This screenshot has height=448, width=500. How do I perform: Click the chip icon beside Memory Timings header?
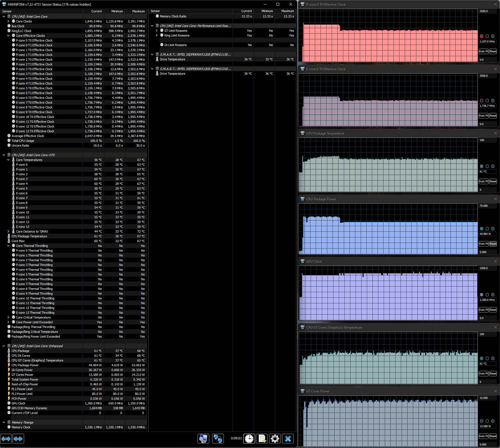click(9, 422)
